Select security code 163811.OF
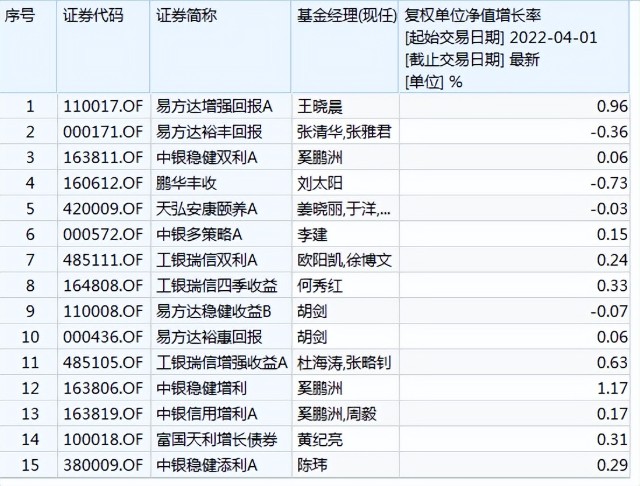 (x=103, y=158)
